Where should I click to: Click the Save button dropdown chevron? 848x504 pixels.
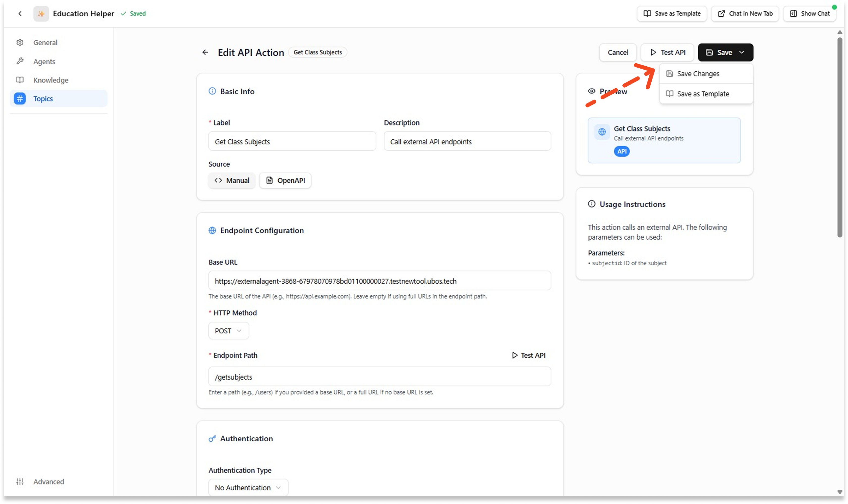pyautogui.click(x=742, y=52)
